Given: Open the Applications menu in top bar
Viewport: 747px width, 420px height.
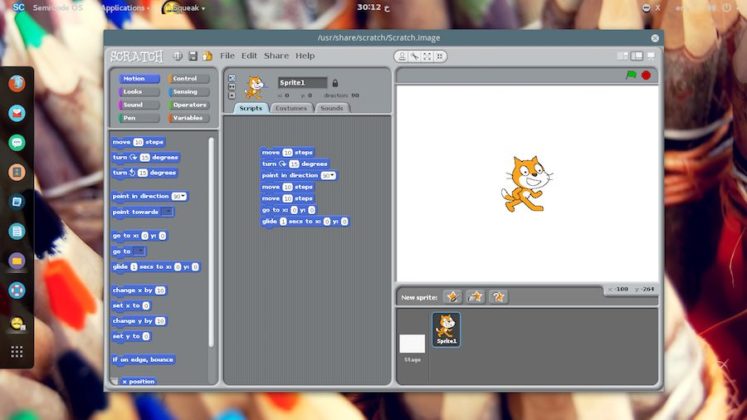Looking at the screenshot, I should [125, 8].
